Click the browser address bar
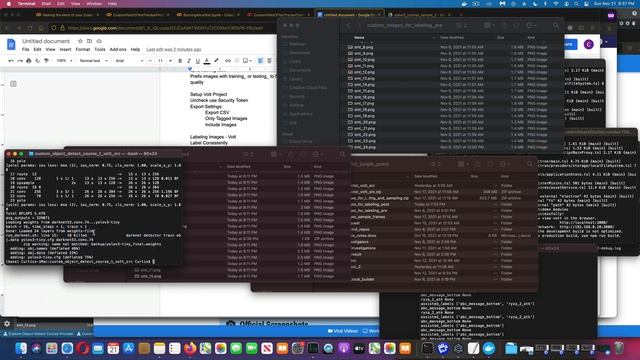This screenshot has width=640, height=360. pyautogui.click(x=165, y=28)
